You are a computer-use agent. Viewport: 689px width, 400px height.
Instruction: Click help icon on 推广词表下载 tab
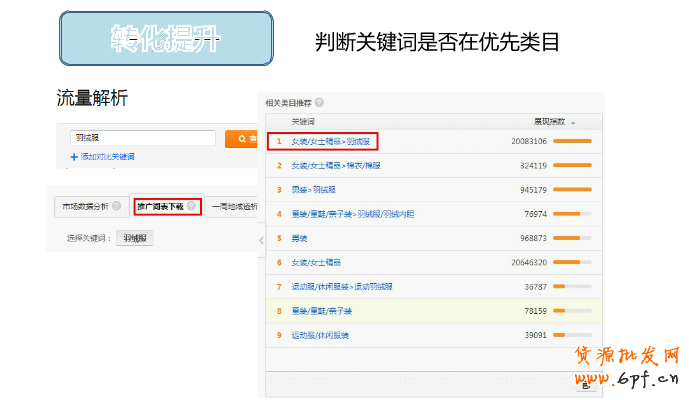tap(190, 207)
